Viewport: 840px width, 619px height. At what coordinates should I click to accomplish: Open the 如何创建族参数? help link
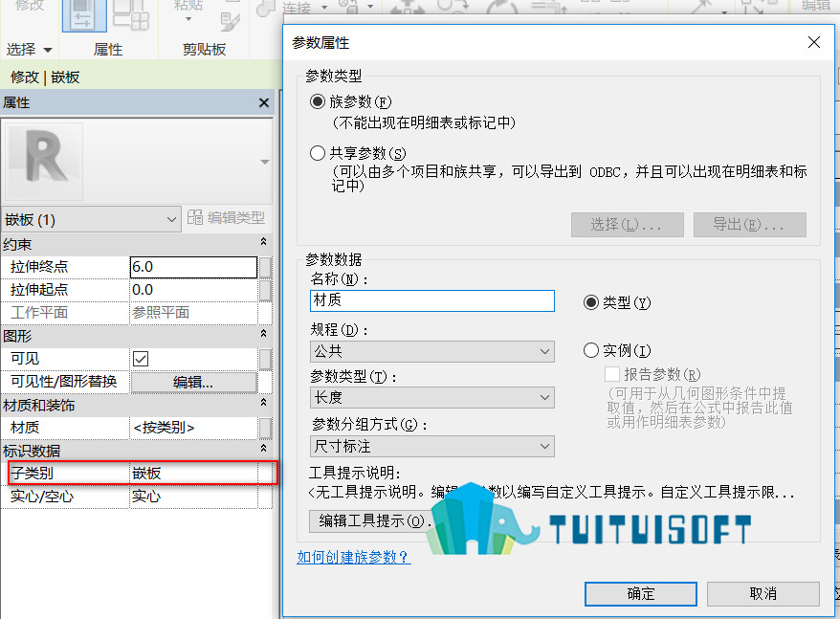(354, 558)
